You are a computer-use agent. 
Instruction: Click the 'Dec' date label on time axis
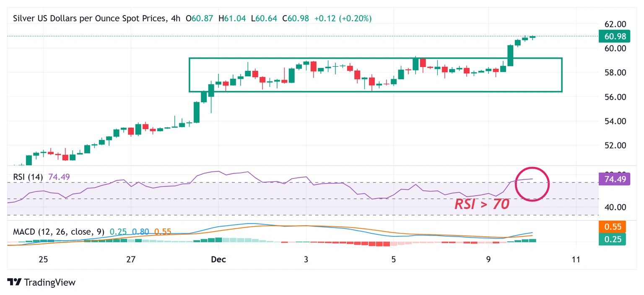[x=218, y=259]
